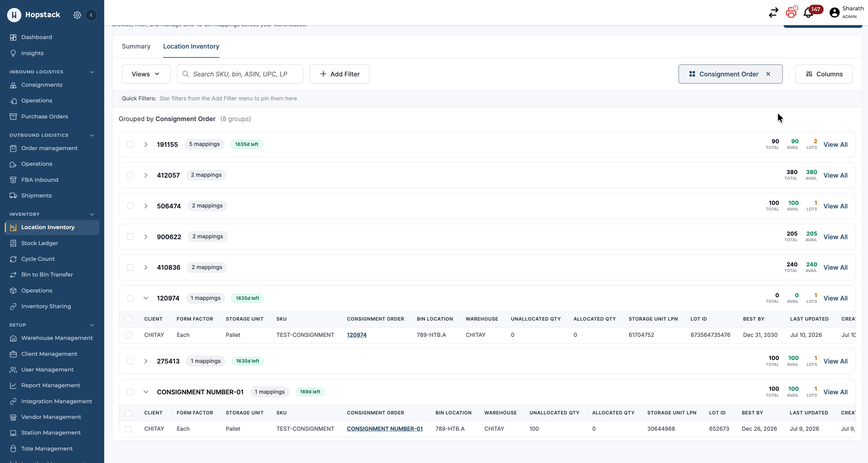Collapse group 120974
The height and width of the screenshot is (463, 868).
146,298
